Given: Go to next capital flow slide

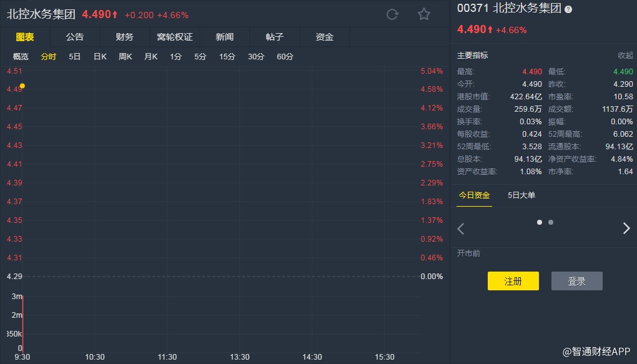Looking at the screenshot, I should click(626, 229).
